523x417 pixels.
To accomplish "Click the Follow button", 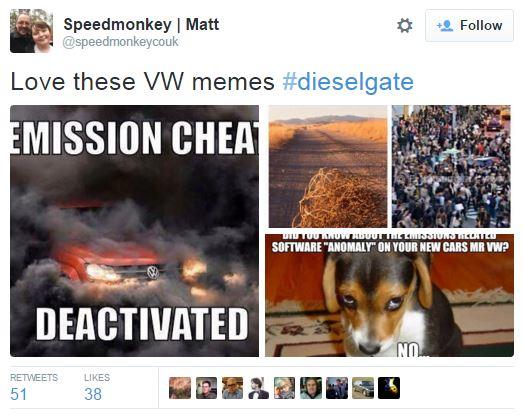I will click(x=469, y=26).
